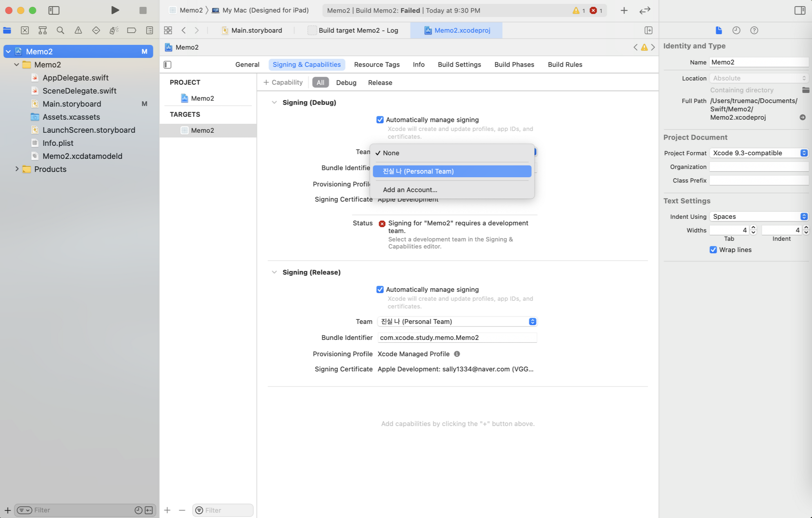Screen dimensions: 812x518
Task: Open the Project Format dropdown
Action: coord(759,153)
